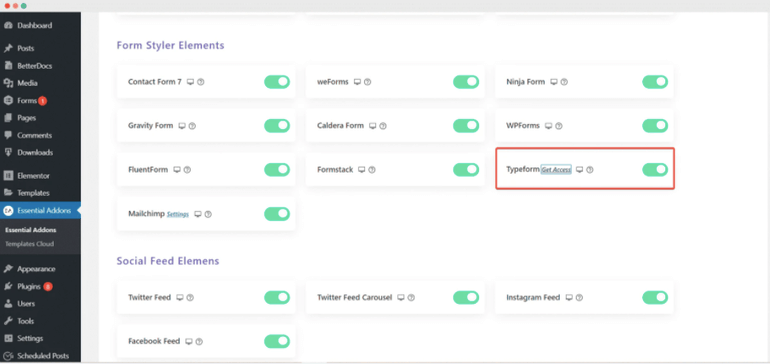The height and width of the screenshot is (364, 770).
Task: Open the Users menu item
Action: click(40, 304)
